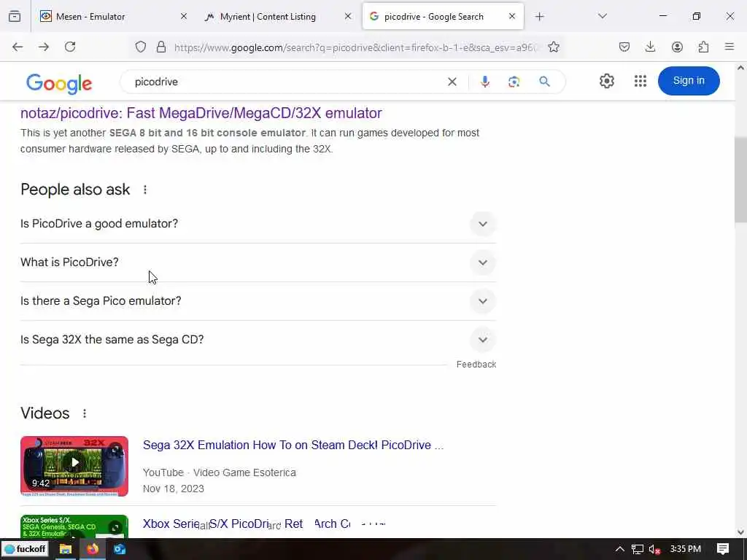Open tracking protection shield icon

(x=141, y=47)
